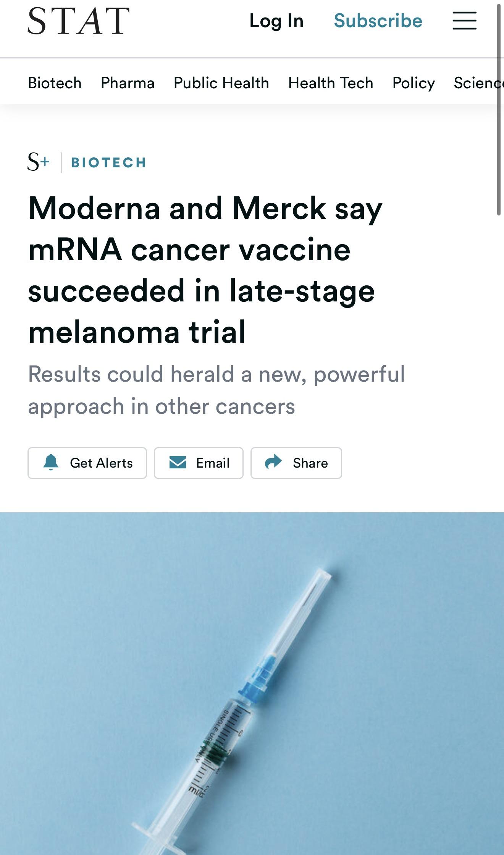Click the Share button label
This screenshot has width=504, height=855.
click(x=310, y=463)
